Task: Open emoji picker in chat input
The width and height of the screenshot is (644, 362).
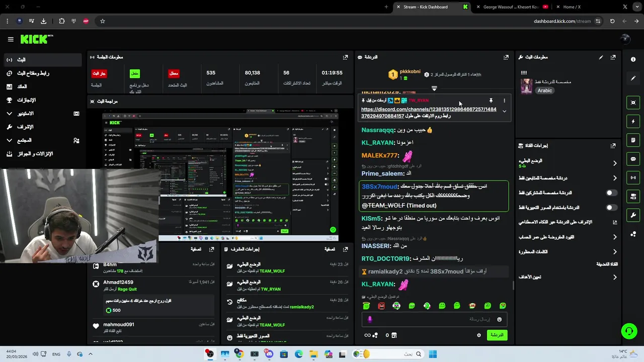Action: pos(499,319)
